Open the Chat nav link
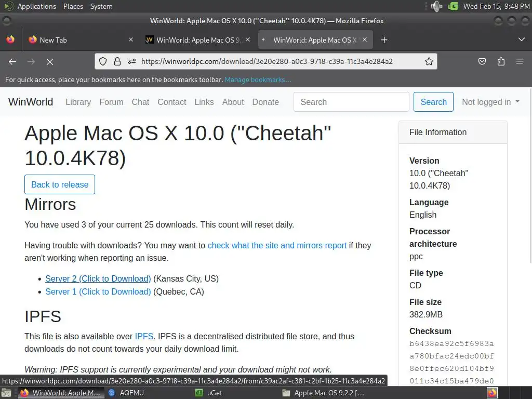532x399 pixels. coord(140,102)
